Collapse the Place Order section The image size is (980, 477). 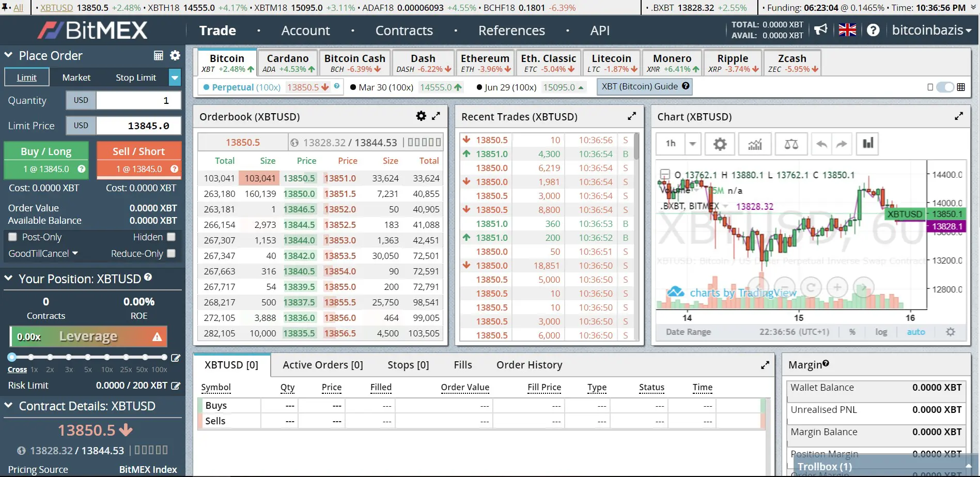[8, 55]
